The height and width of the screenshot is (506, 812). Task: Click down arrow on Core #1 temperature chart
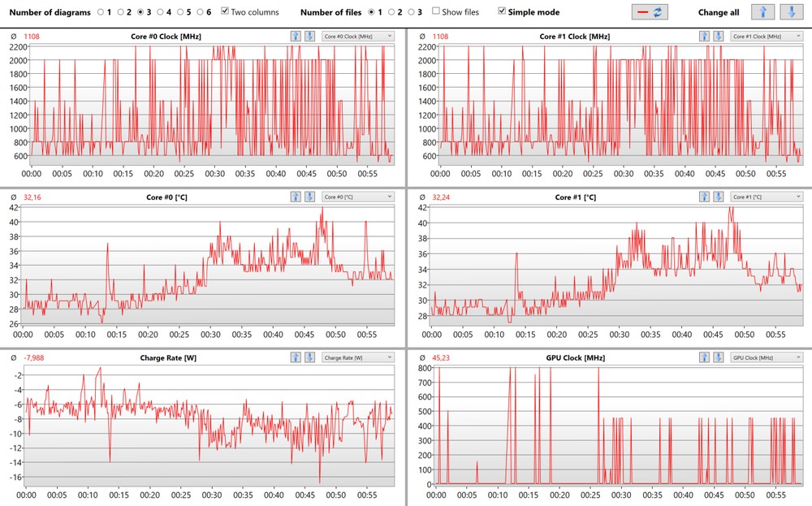point(718,197)
